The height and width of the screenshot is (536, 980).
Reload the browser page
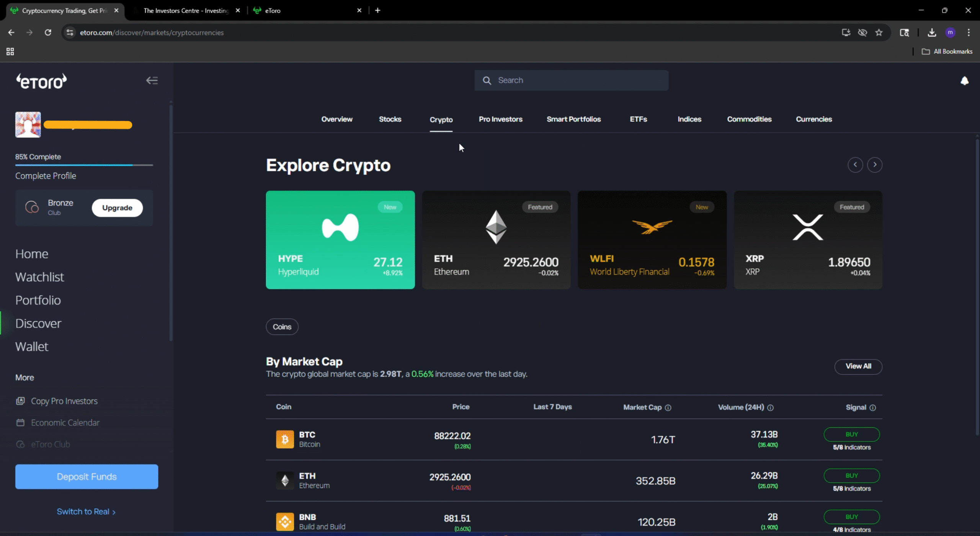point(48,33)
